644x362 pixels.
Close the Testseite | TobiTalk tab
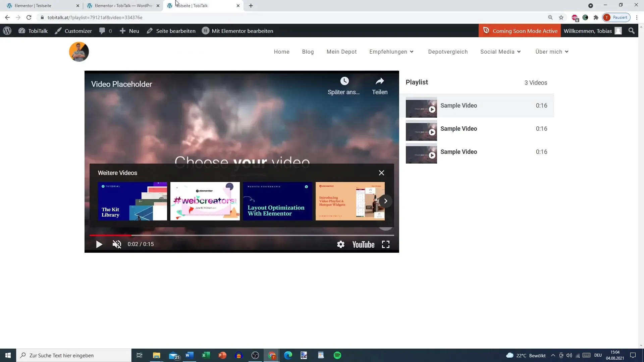coord(238,6)
